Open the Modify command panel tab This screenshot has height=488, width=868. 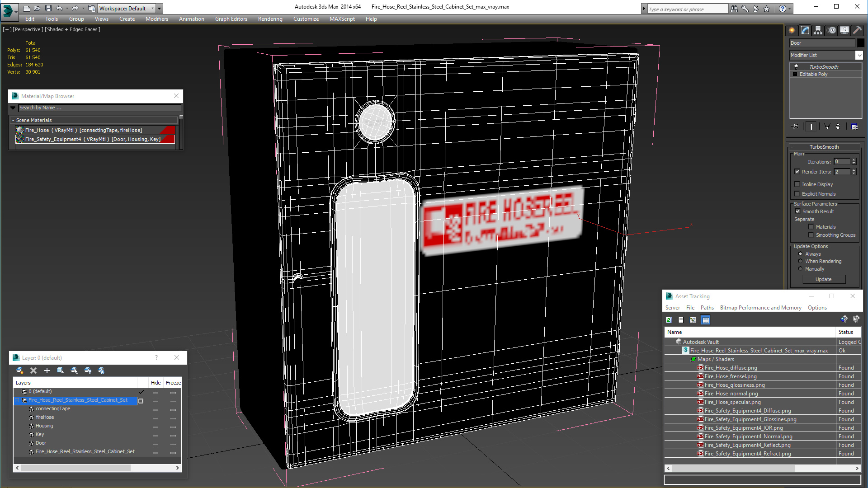pos(805,30)
